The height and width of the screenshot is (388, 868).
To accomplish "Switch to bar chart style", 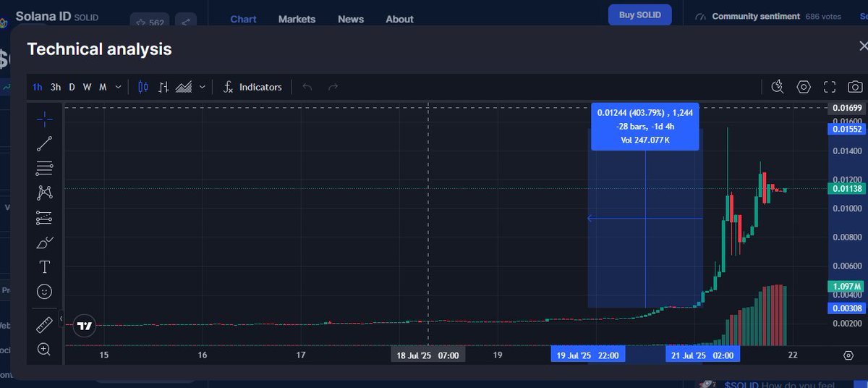I will point(163,87).
